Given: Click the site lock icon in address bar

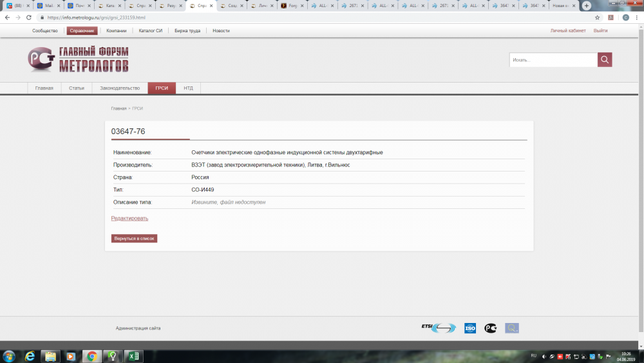Looking at the screenshot, I should pos(42,17).
